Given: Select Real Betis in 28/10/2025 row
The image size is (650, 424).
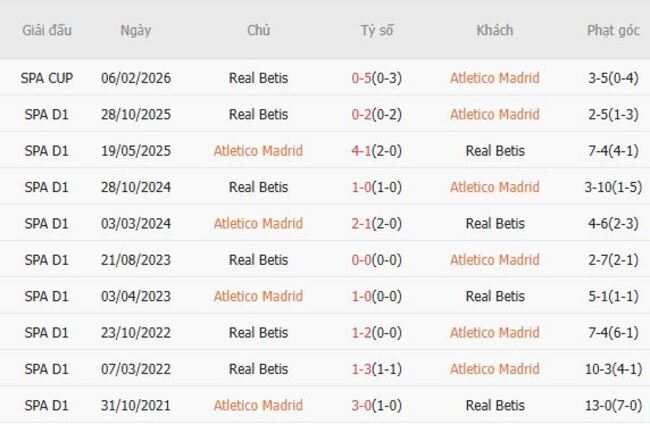Looking at the screenshot, I should (258, 114).
